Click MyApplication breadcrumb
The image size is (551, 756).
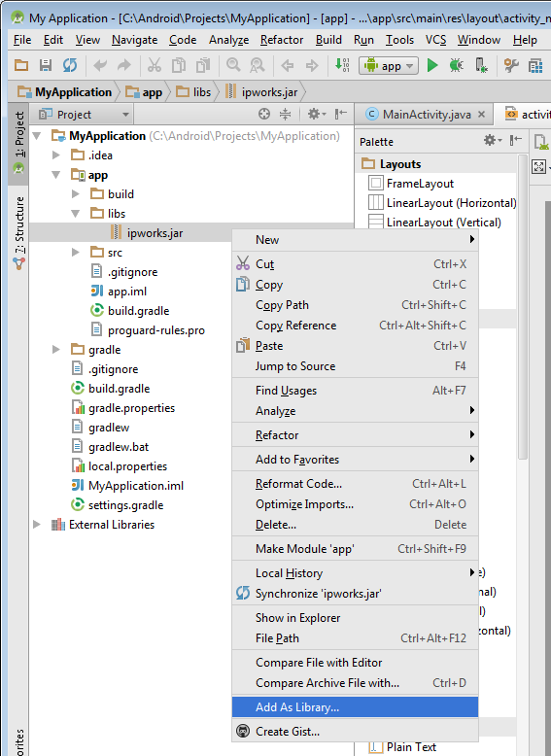(x=64, y=92)
